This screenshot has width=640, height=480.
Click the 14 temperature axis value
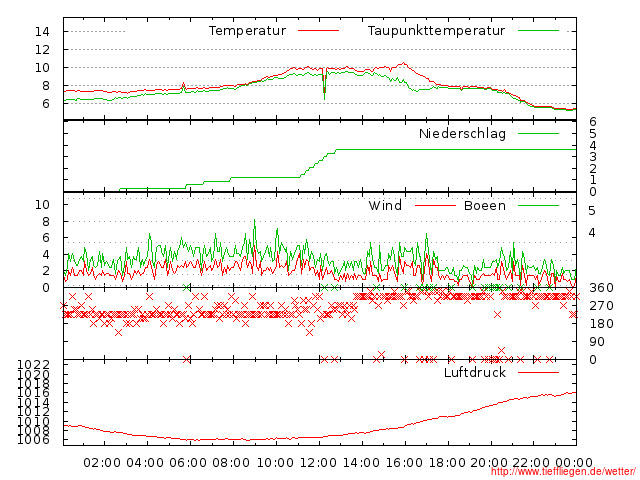tap(42, 31)
